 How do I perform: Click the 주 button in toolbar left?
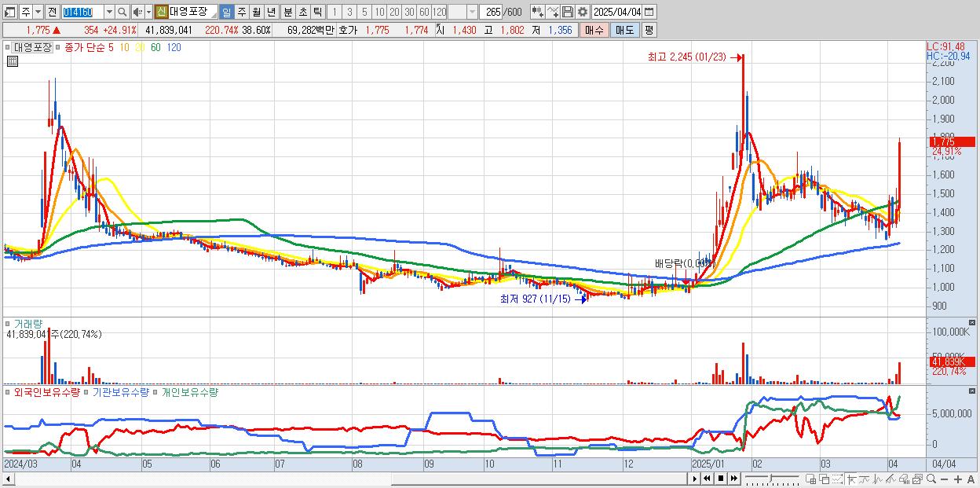coord(26,13)
